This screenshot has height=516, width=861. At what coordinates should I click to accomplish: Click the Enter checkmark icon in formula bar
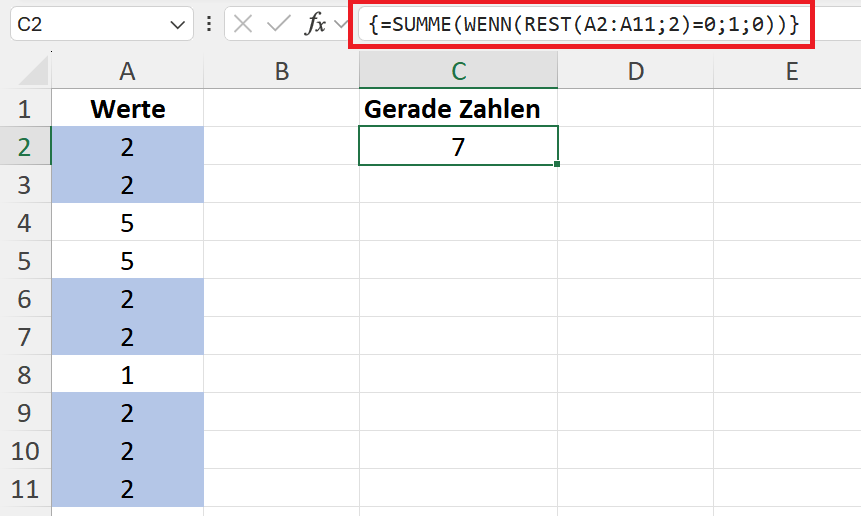pyautogui.click(x=278, y=24)
